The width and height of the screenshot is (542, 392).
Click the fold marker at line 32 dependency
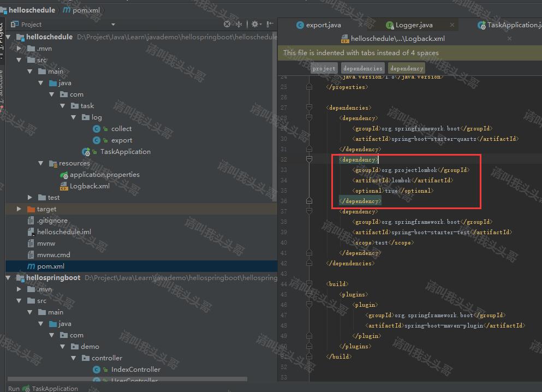[x=309, y=159]
